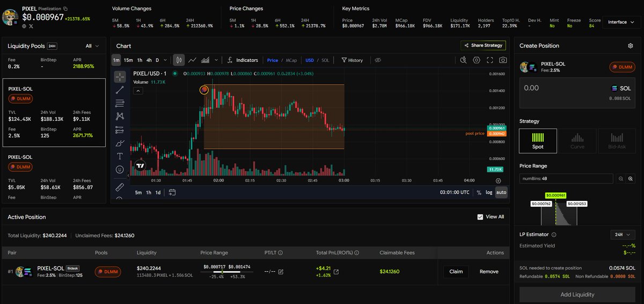
Task: Switch chart to MCap mode
Action: pyautogui.click(x=291, y=60)
